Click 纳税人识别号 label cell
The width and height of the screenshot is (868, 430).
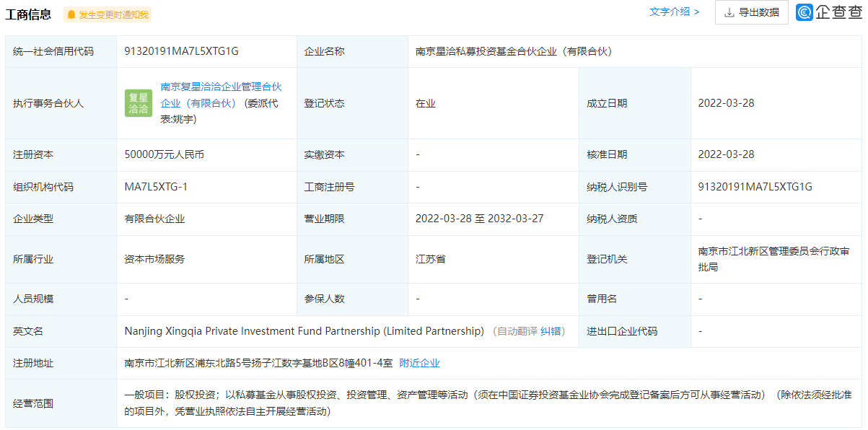(635, 187)
